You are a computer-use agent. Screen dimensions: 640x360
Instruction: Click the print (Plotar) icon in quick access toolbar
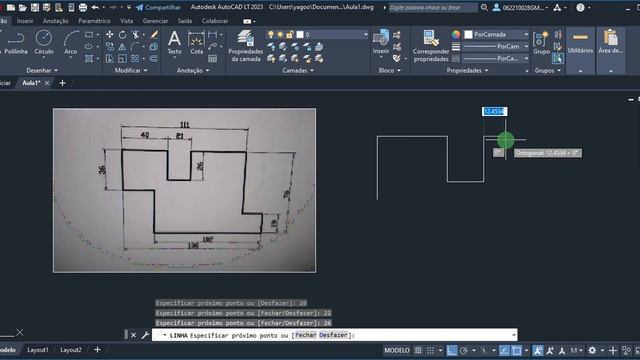click(83, 7)
